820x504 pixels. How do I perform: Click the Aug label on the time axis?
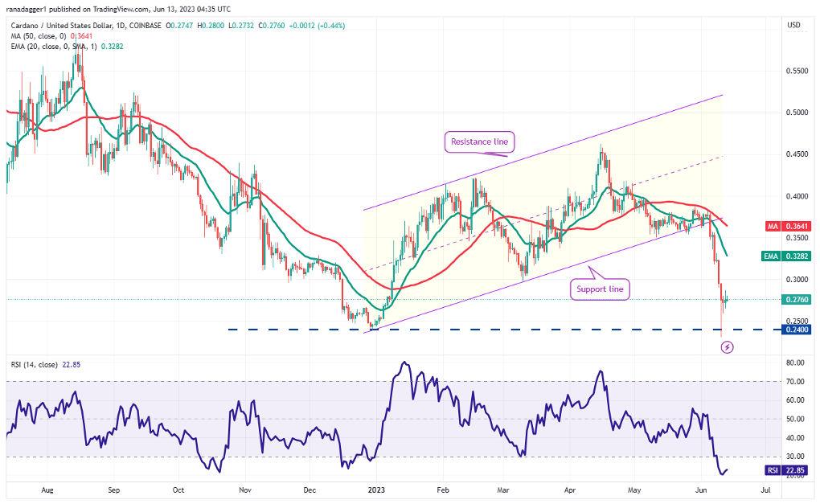47,490
